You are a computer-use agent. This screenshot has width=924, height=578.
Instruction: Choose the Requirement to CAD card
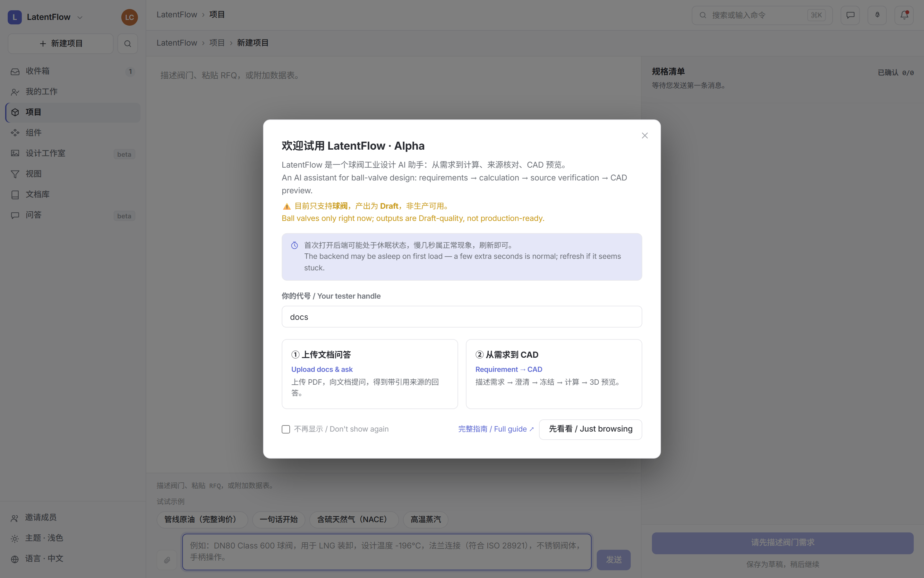(554, 374)
